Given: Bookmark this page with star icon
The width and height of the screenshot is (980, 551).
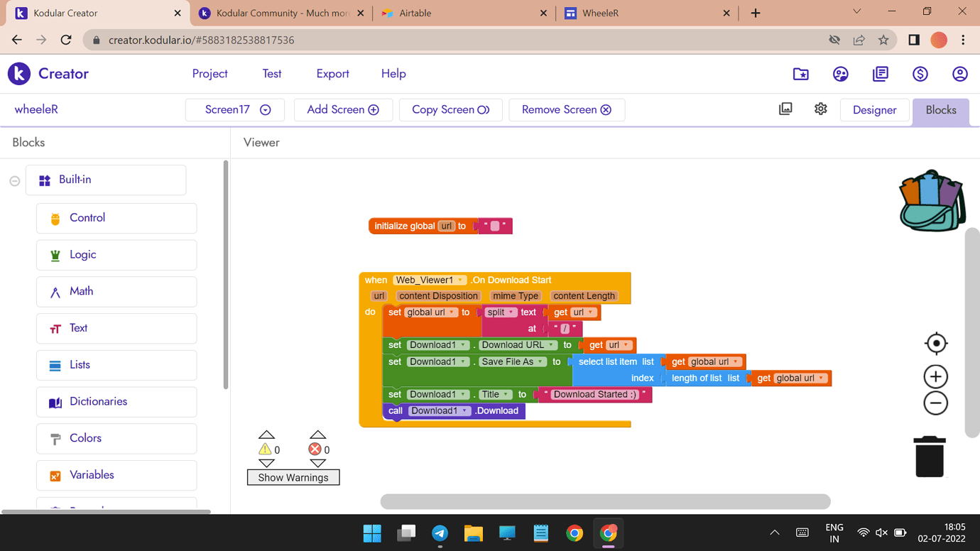Looking at the screenshot, I should point(883,40).
